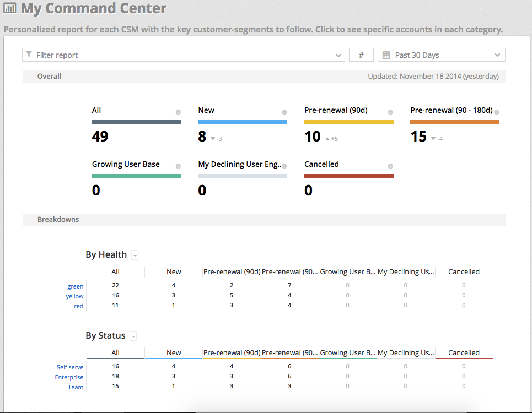Image resolution: width=532 pixels, height=413 pixels.
Task: Click Team row All value 15
Action: [x=115, y=386]
